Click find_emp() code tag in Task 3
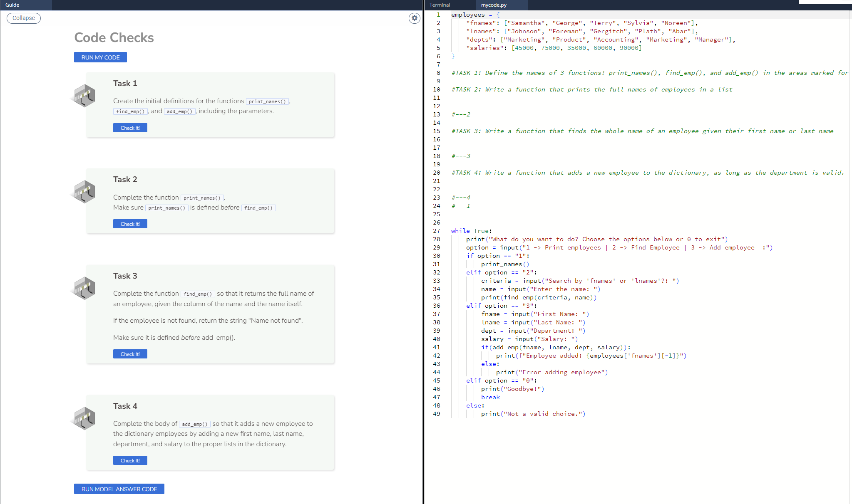The width and height of the screenshot is (852, 504). click(x=198, y=294)
